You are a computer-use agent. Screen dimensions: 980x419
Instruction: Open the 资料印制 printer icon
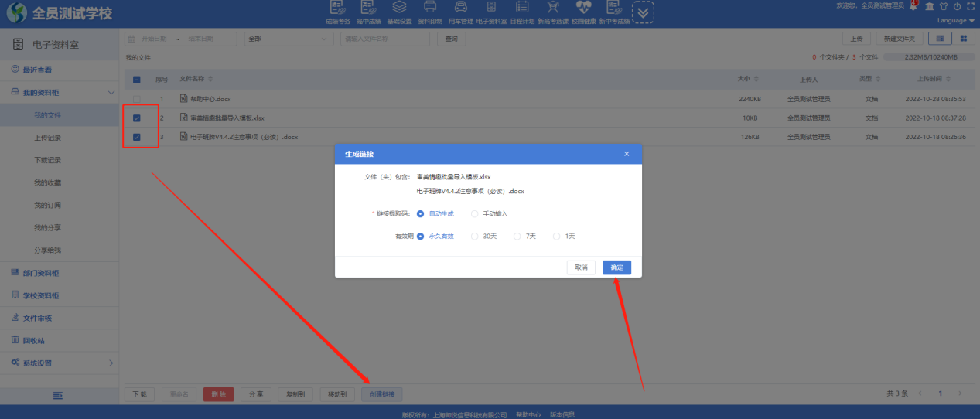[430, 8]
